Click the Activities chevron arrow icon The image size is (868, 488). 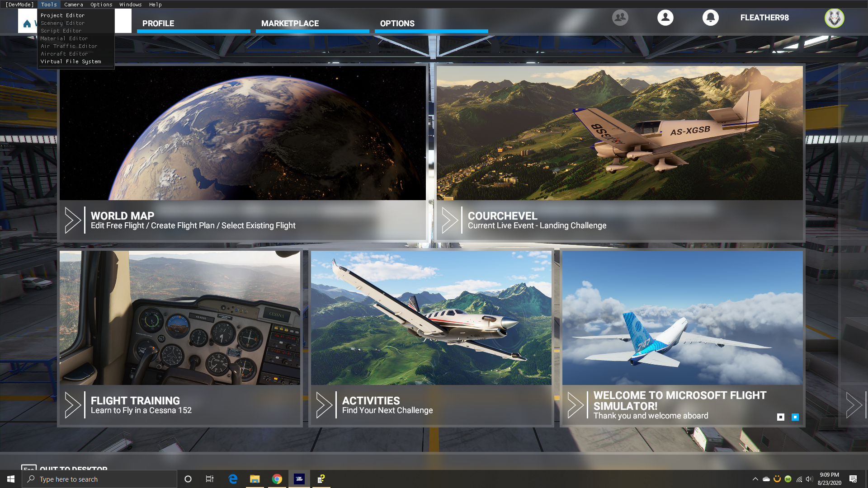[x=324, y=405]
